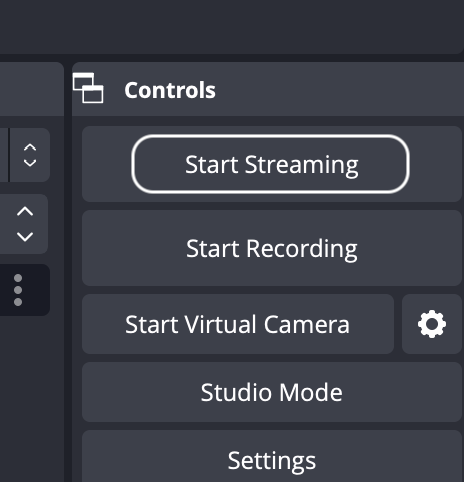Select the Controls dock title text
Screen dimensions: 464x482
click(170, 90)
